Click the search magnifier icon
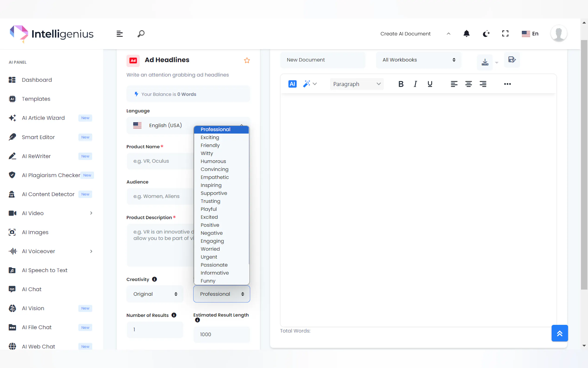The width and height of the screenshot is (588, 368). [141, 34]
